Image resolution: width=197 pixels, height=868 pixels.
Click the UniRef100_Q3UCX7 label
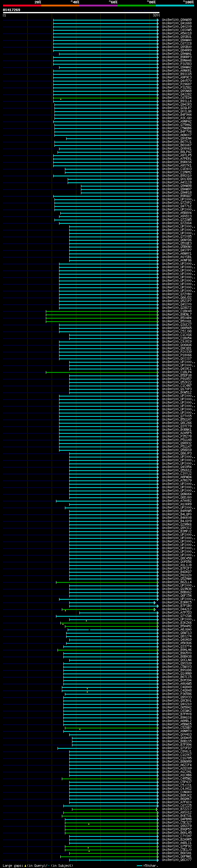point(177,325)
